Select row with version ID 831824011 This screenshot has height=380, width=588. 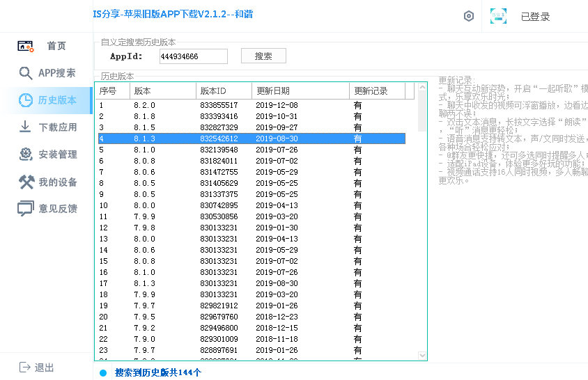251,161
